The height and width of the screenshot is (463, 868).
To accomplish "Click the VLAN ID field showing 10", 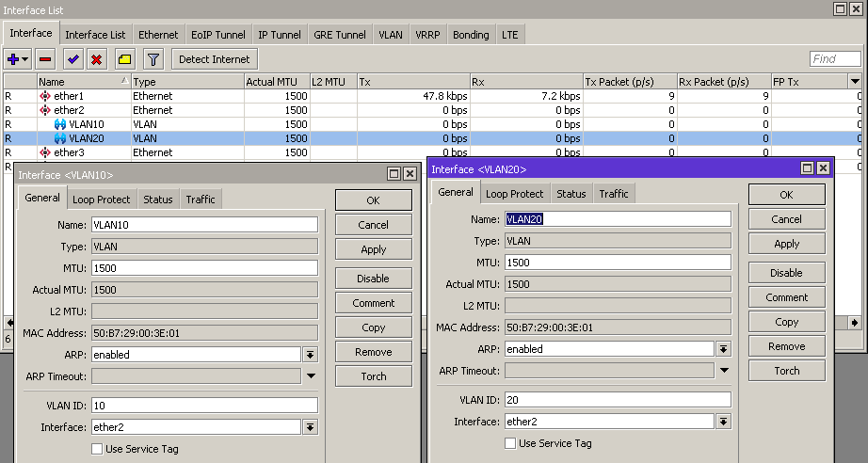I will tap(205, 406).
